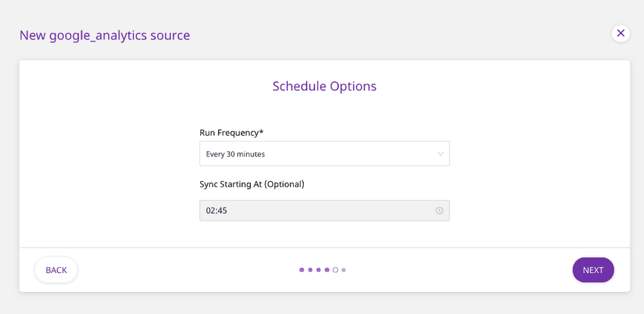644x314 pixels.
Task: Click the third progress dot
Action: [319, 270]
